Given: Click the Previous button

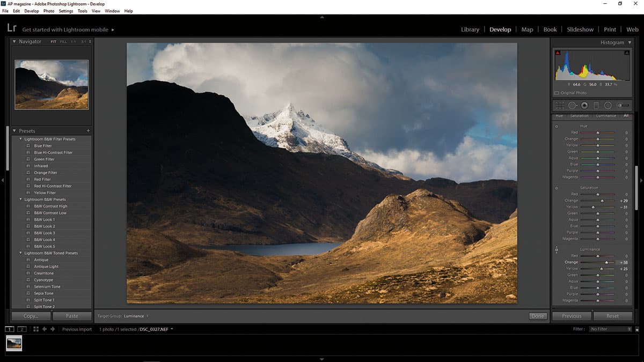Looking at the screenshot, I should (572, 316).
